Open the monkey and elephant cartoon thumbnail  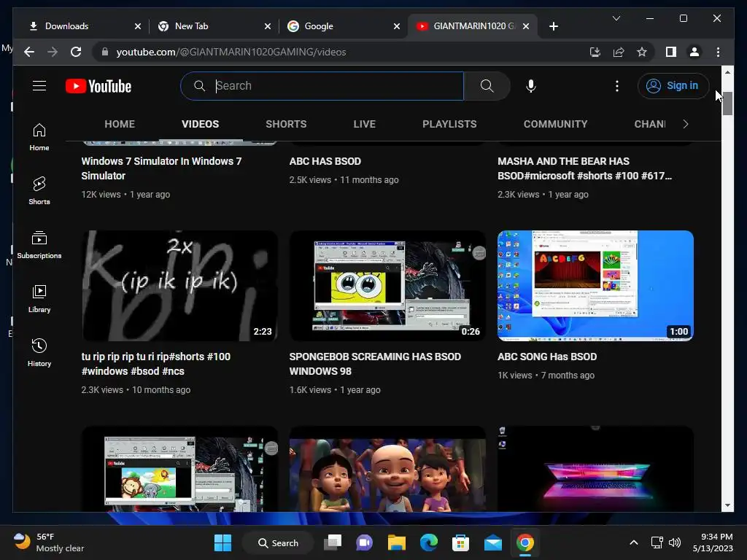click(179, 469)
